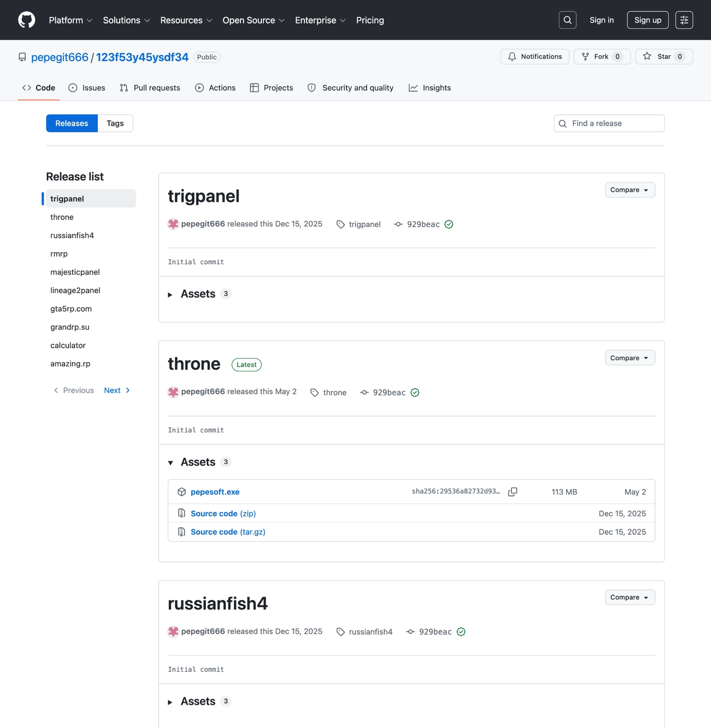Click the Sign in link
The image size is (711, 728).
601,20
